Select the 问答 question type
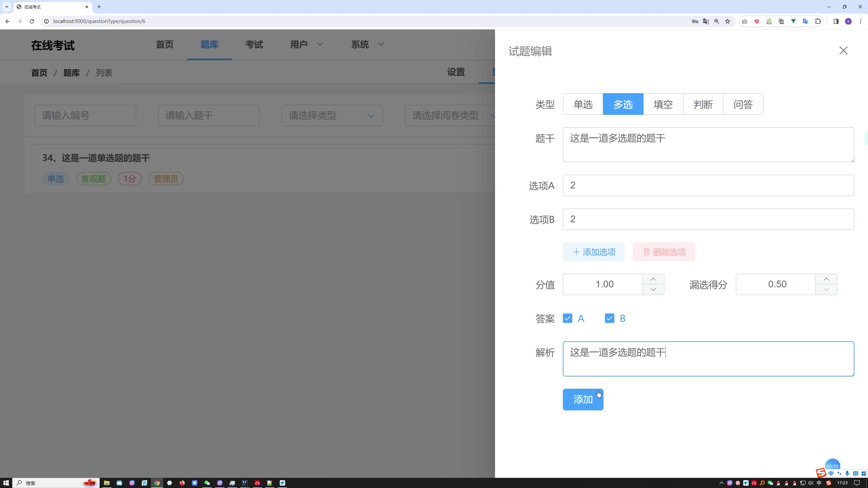This screenshot has height=488, width=868. pos(743,104)
